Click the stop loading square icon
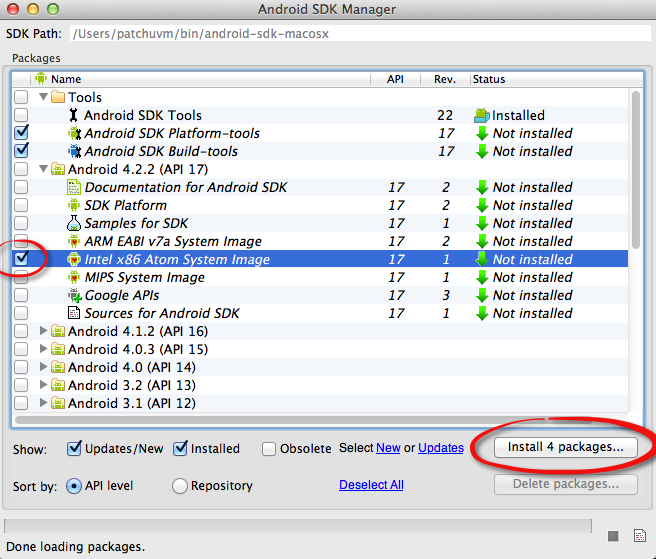This screenshot has width=656, height=559. pyautogui.click(x=613, y=536)
